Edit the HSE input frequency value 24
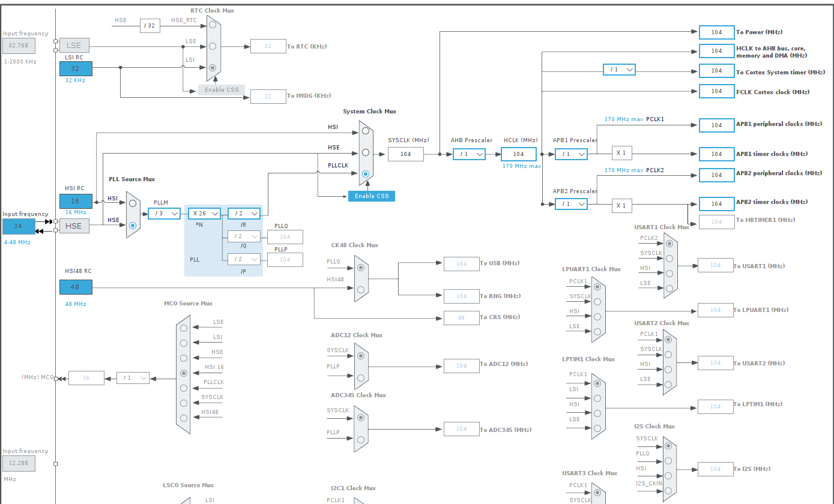The height and width of the screenshot is (504, 834). coord(19,226)
